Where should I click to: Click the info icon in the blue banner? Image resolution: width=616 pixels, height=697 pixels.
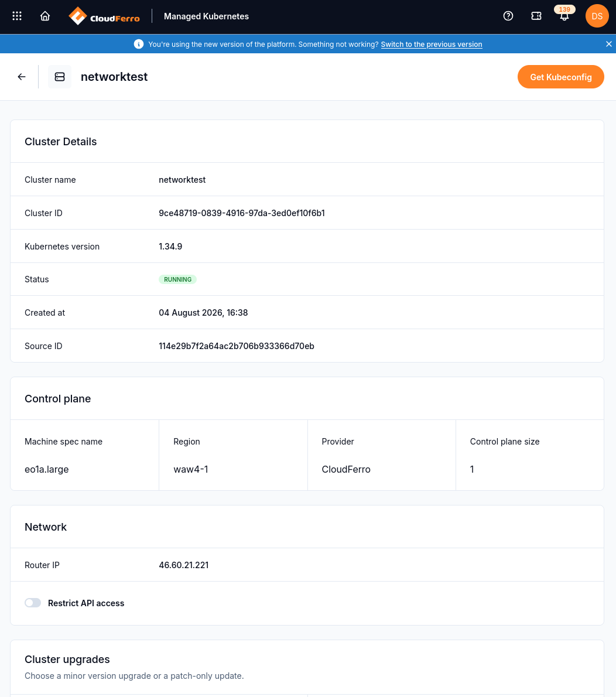(139, 44)
